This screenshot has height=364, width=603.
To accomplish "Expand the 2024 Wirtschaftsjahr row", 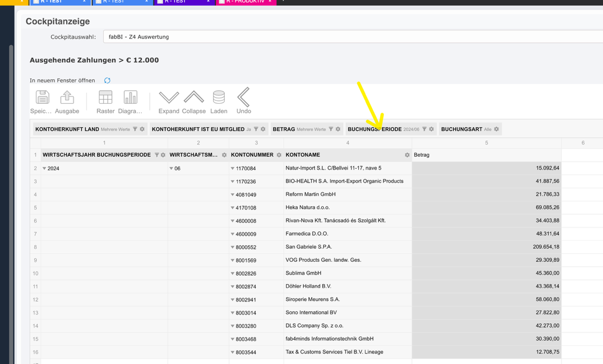I will click(45, 168).
